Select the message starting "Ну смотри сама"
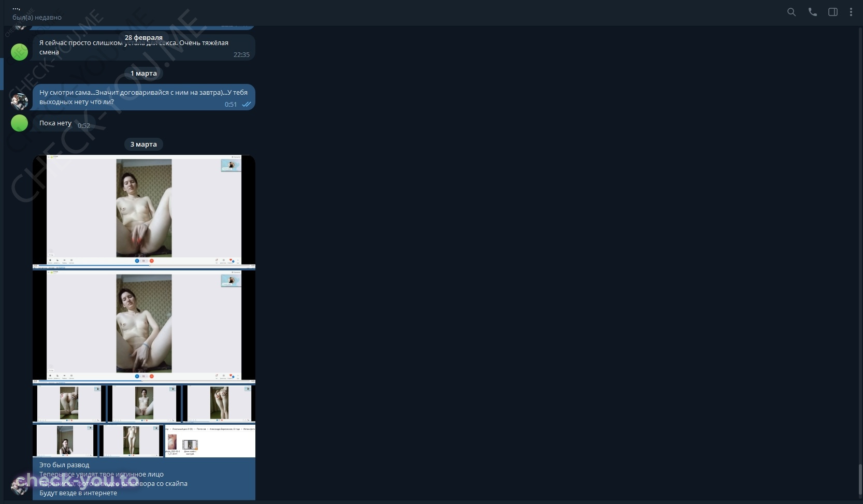 coord(144,97)
